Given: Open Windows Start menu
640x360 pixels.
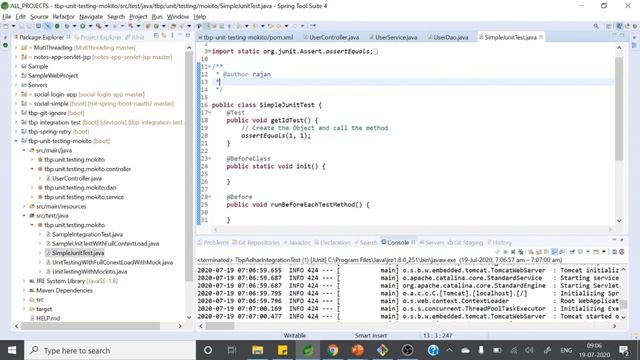Looking at the screenshot, I should click(12, 350).
